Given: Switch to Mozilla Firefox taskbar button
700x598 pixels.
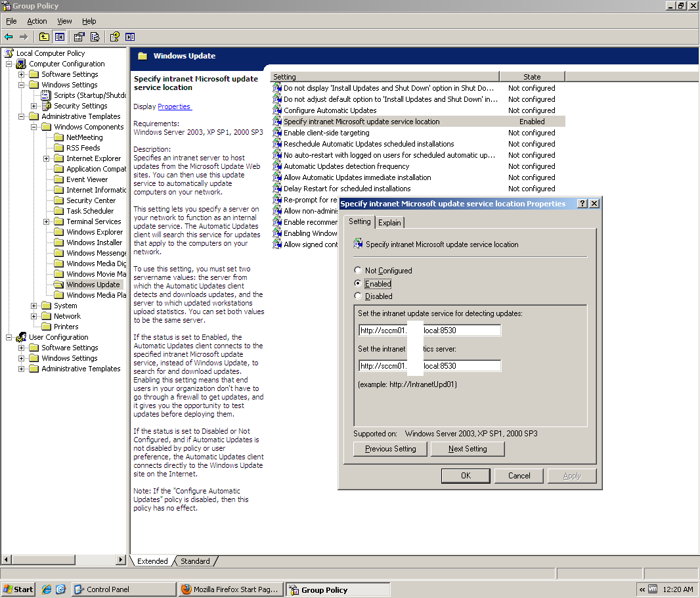Looking at the screenshot, I should (230, 589).
